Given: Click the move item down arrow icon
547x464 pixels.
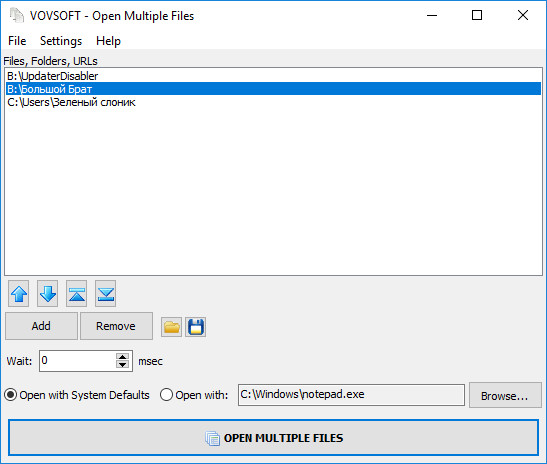Looking at the screenshot, I should 47,294.
